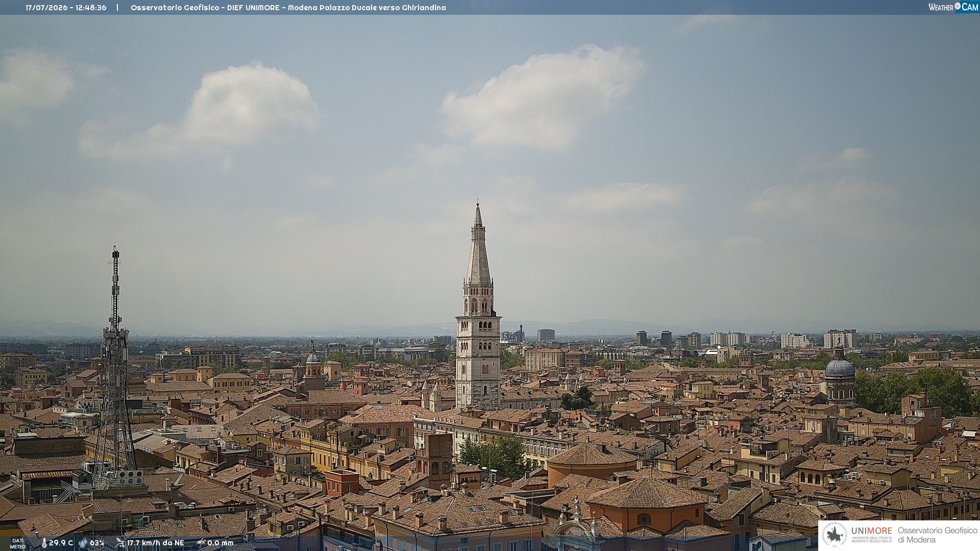Click the WeatherCAM logo

[953, 7]
